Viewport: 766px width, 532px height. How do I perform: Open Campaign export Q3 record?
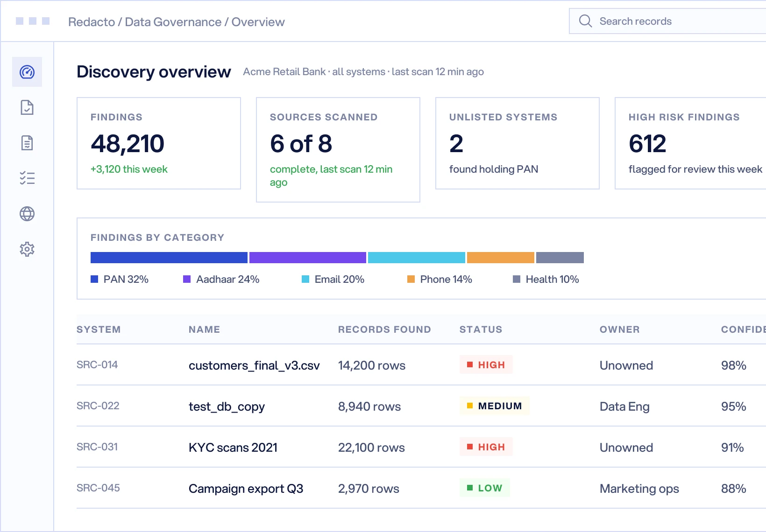(246, 489)
